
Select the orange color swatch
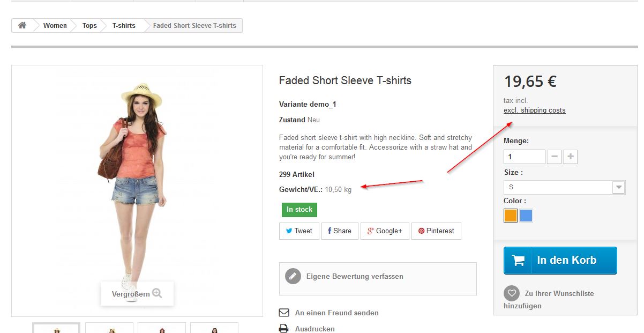point(511,216)
